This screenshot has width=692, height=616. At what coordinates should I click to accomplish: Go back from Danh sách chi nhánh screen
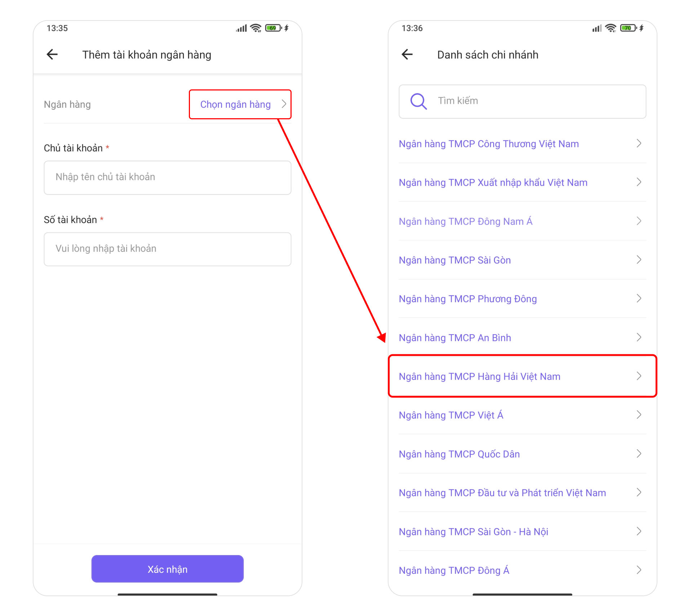[407, 54]
